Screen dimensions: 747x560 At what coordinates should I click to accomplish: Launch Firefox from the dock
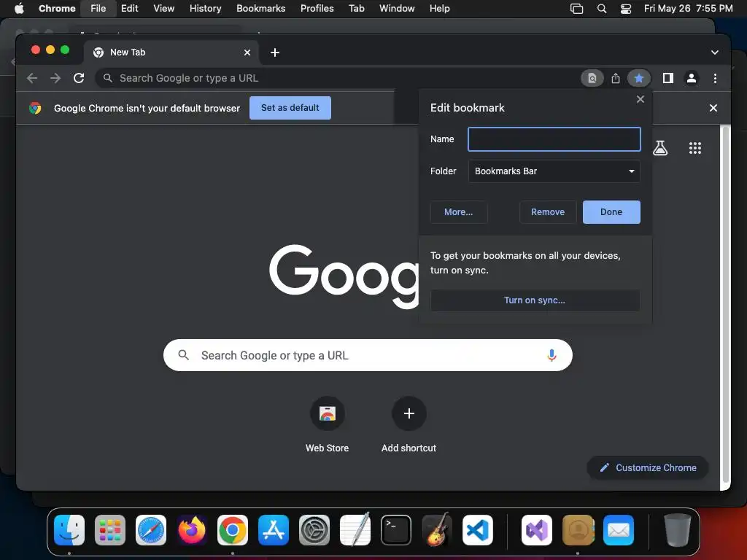coord(192,530)
